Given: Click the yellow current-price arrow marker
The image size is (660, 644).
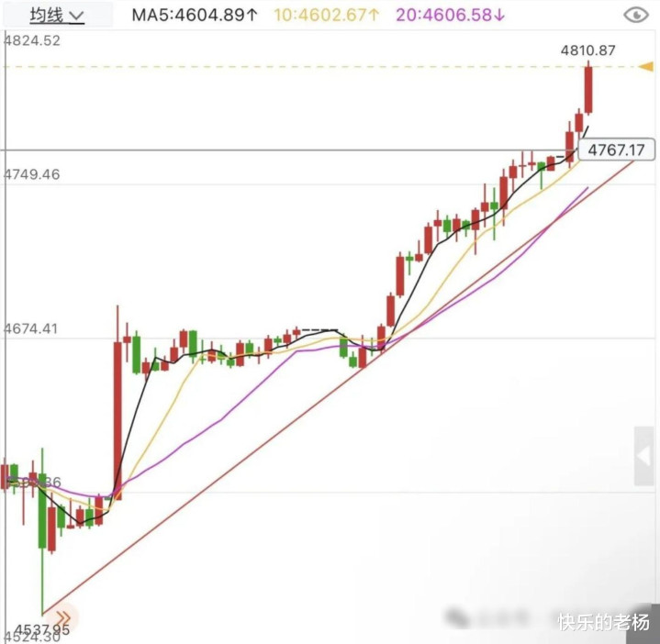Looking at the screenshot, I should (x=646, y=66).
